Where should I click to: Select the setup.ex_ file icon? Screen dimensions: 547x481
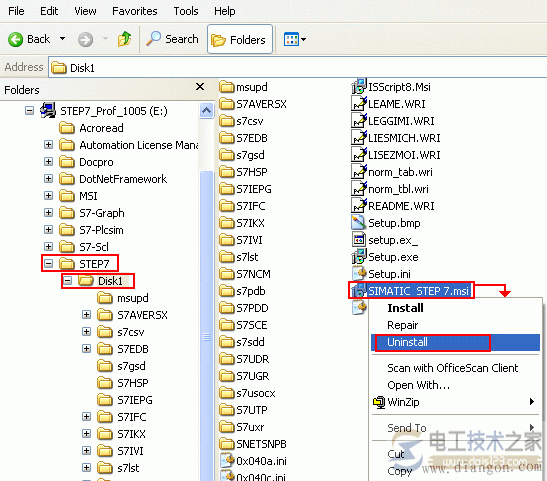[359, 240]
